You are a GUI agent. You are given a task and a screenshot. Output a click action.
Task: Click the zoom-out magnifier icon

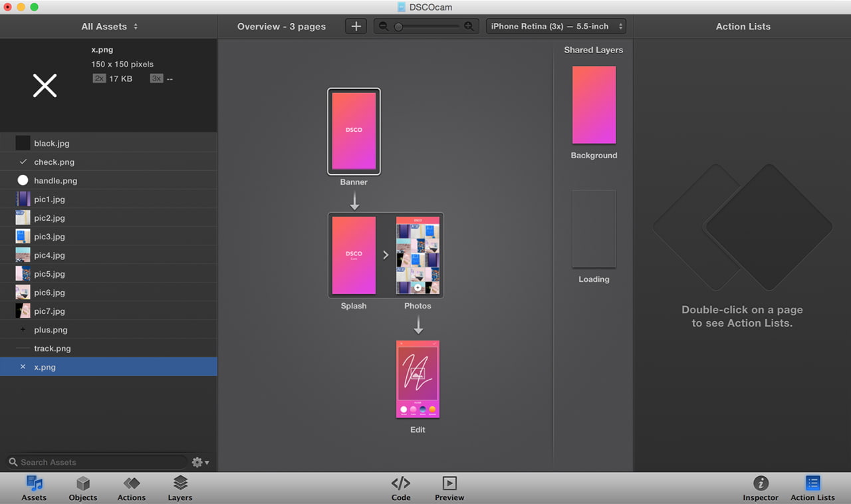pos(383,27)
